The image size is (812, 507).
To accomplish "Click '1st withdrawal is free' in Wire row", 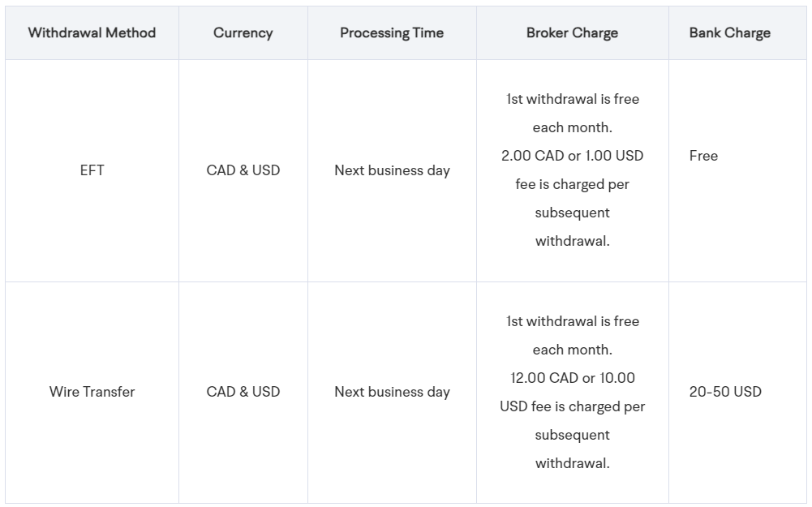I will click(x=572, y=321).
